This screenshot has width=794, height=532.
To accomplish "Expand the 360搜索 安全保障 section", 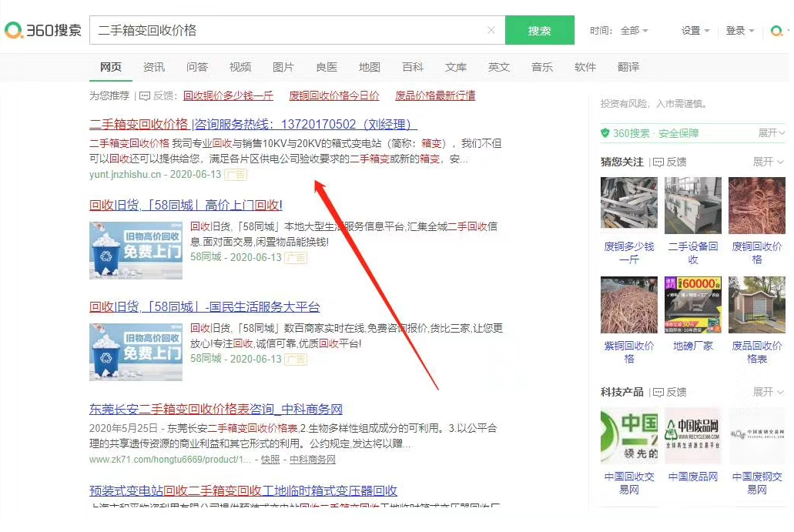I will coord(772,133).
